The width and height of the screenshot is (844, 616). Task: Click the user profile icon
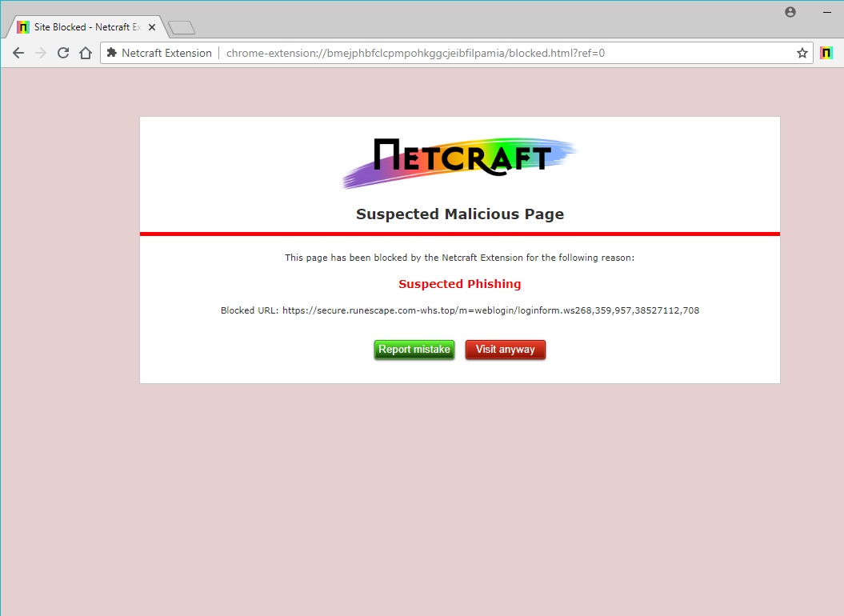coord(790,12)
